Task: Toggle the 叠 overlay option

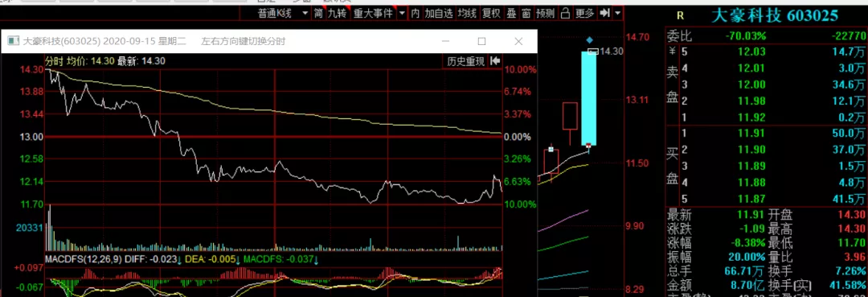Action: [x=511, y=13]
